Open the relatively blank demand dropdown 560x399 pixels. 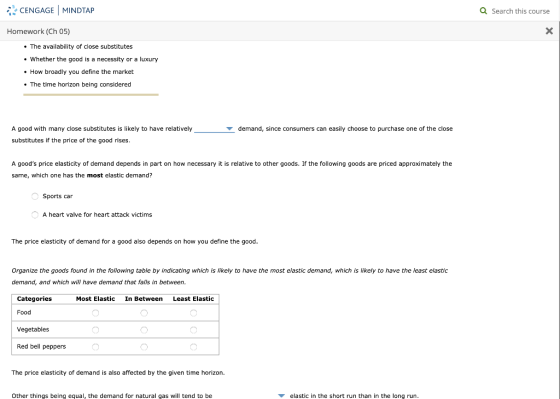pos(214,129)
